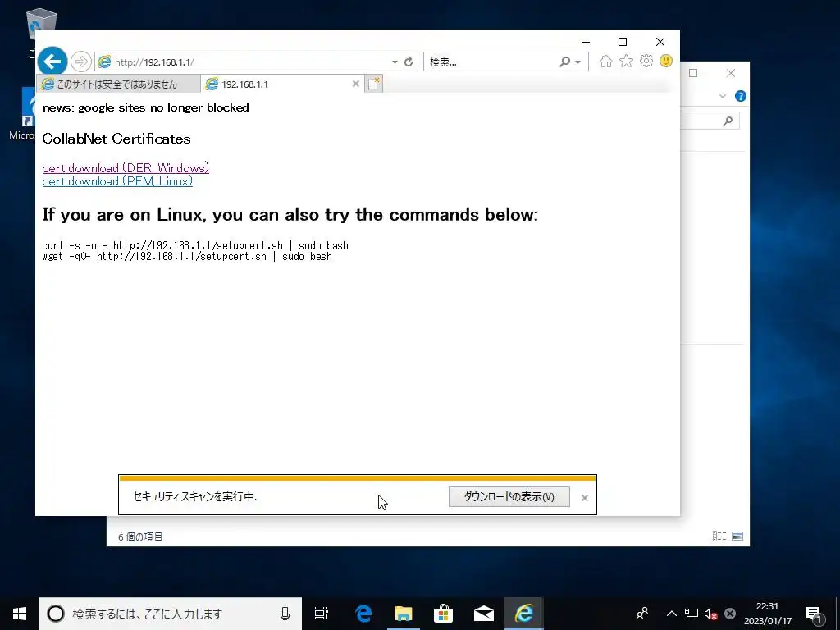Open cert download (PEM, Linux) link
Screen dimensions: 840x630
tap(117, 181)
